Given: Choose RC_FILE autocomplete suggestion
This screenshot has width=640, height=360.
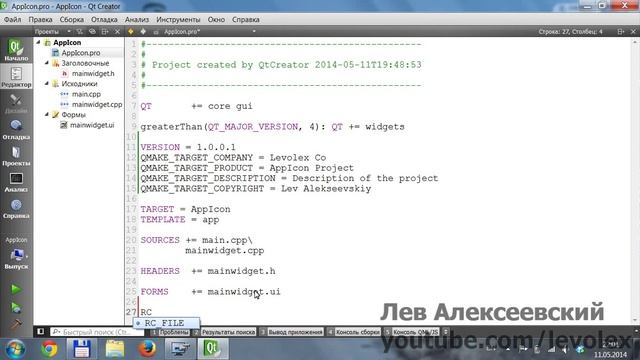Looking at the screenshot, I should [x=166, y=323].
